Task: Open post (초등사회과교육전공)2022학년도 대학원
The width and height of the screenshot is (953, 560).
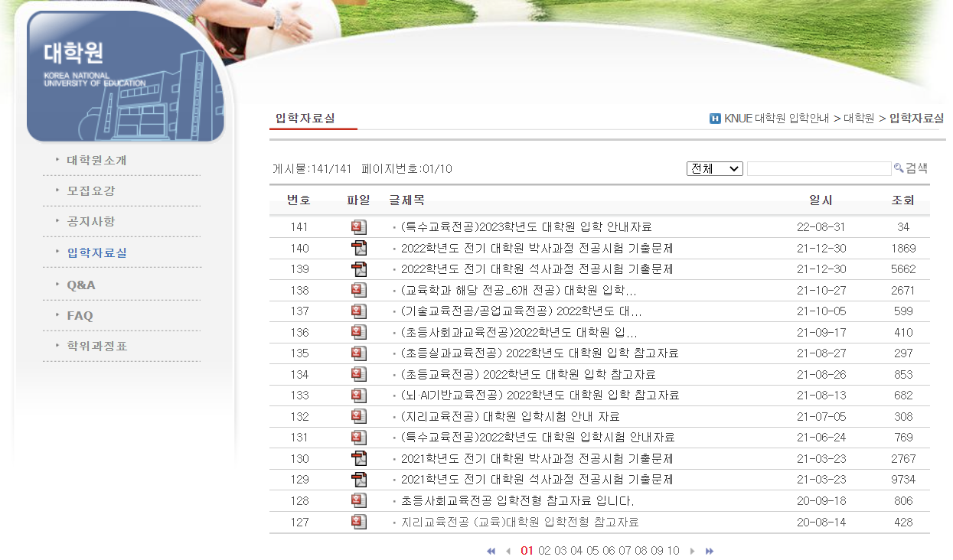Action: pyautogui.click(x=519, y=332)
